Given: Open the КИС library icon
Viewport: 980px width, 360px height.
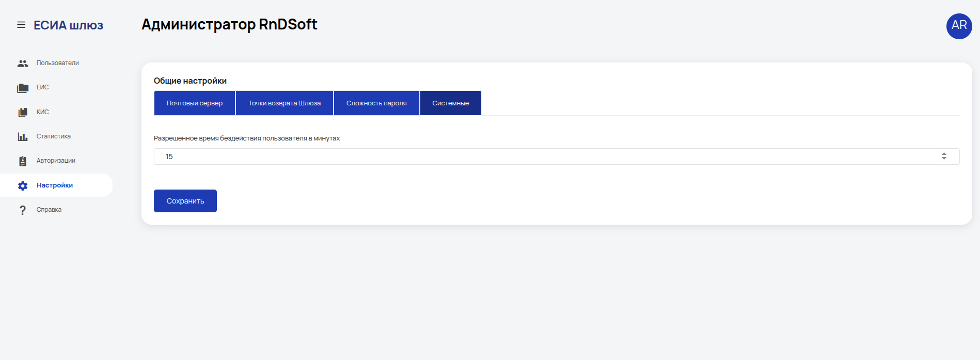Looking at the screenshot, I should click(23, 112).
